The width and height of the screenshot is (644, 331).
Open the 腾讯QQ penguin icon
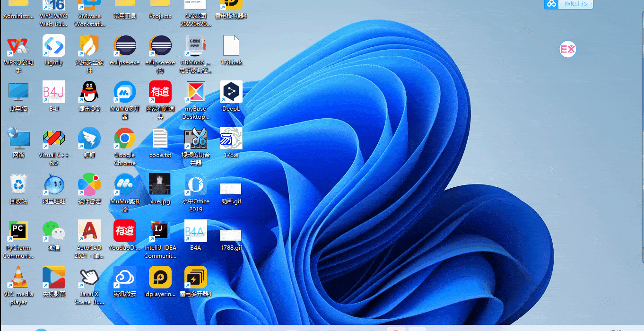tap(89, 92)
